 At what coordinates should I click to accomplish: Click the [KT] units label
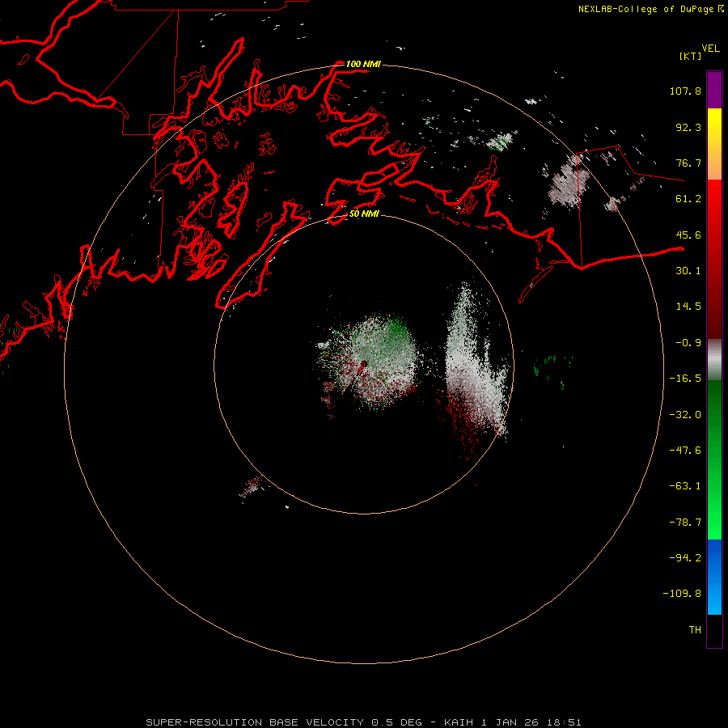[x=690, y=56]
